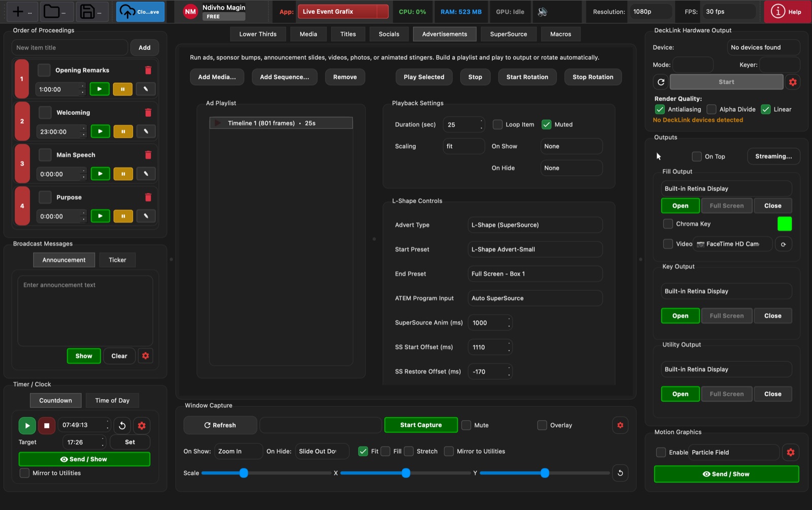Delete the Opening Remarks item
The height and width of the screenshot is (510, 812).
coord(148,70)
